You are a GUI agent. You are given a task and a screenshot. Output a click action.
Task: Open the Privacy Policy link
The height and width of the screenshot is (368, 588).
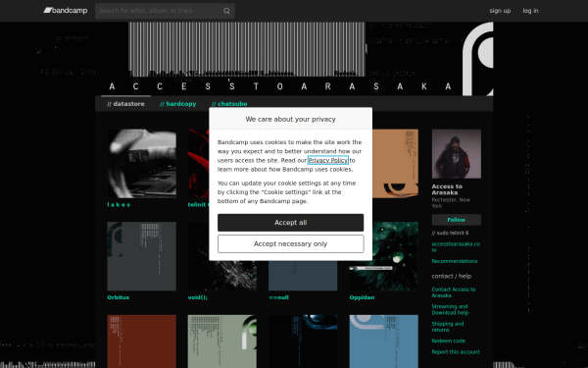coord(328,160)
